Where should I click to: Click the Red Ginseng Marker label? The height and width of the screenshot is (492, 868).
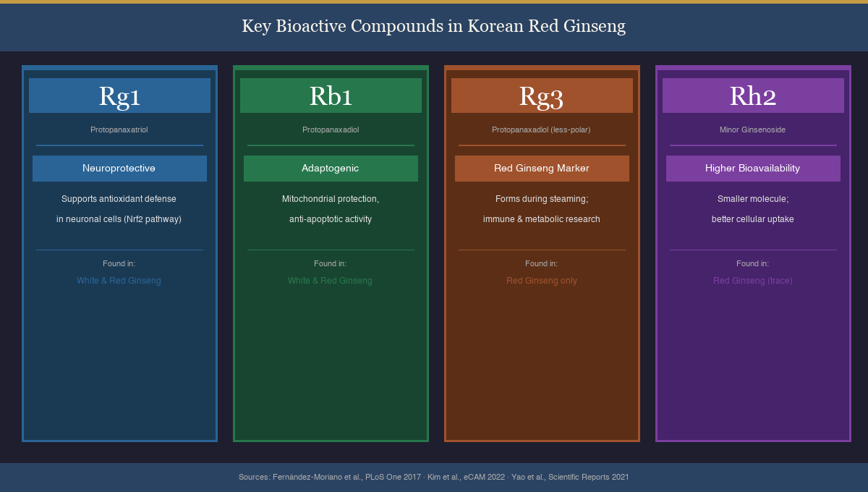[x=542, y=169]
